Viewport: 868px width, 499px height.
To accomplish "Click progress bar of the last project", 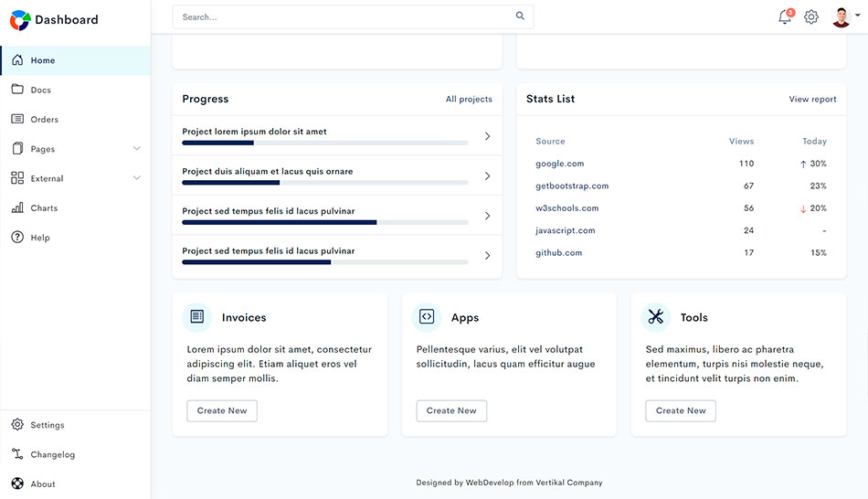I will click(325, 262).
